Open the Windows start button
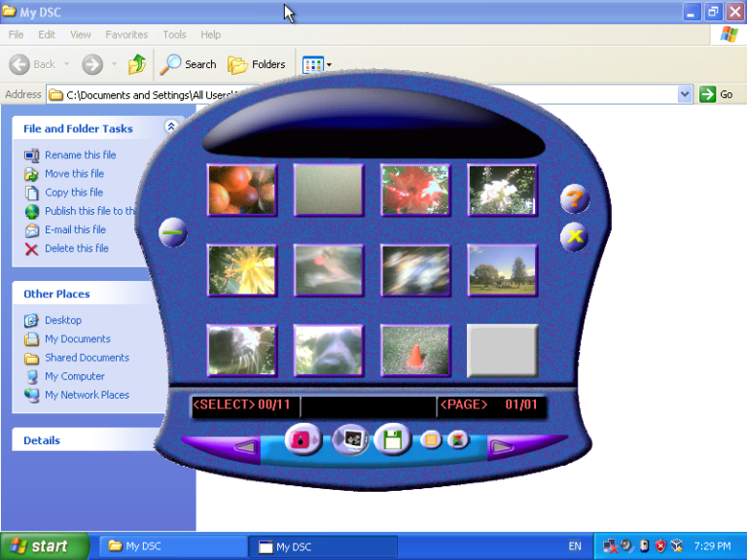The width and height of the screenshot is (747, 560). (x=45, y=546)
